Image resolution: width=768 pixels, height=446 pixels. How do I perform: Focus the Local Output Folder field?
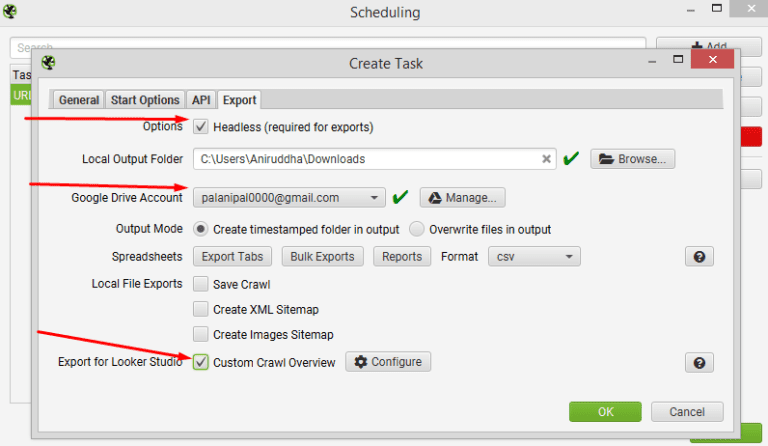coord(367,159)
